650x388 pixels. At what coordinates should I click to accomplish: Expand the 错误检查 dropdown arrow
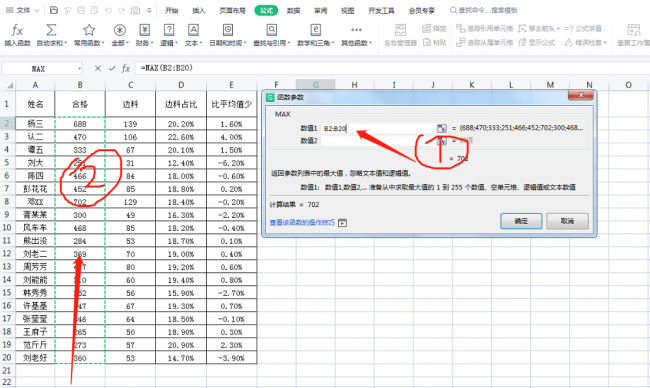(x=605, y=43)
